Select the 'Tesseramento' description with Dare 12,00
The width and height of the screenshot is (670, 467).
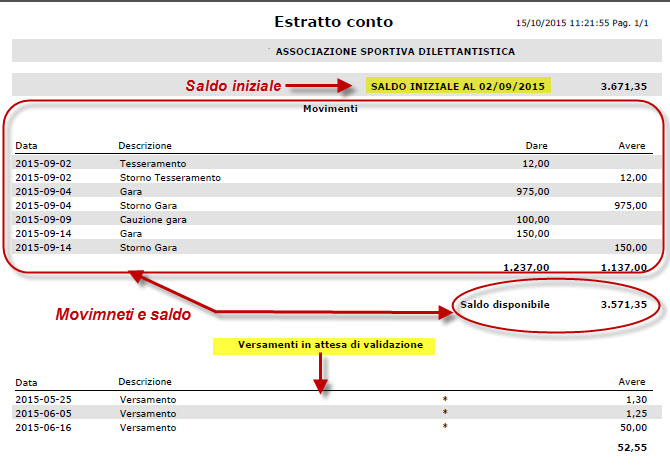153,164
